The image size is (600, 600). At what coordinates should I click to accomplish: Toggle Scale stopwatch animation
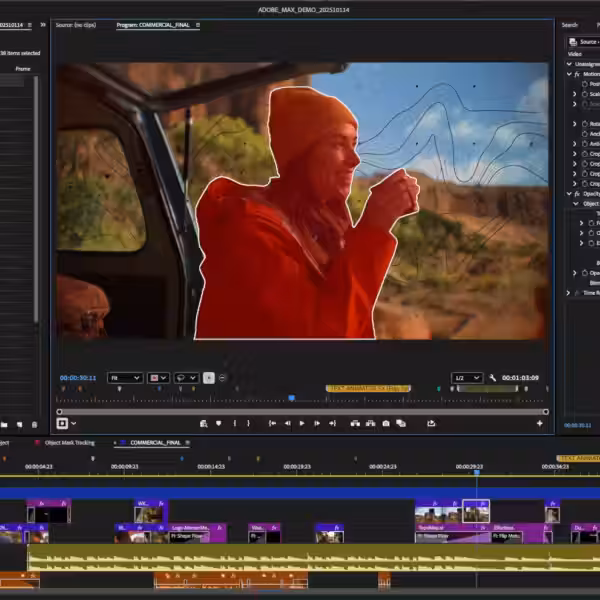pyautogui.click(x=585, y=94)
